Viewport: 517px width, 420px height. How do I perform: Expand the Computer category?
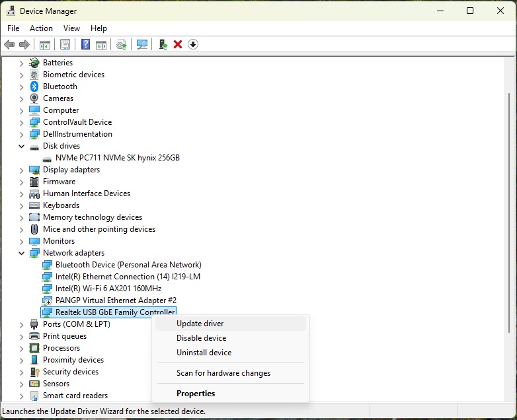tap(21, 110)
